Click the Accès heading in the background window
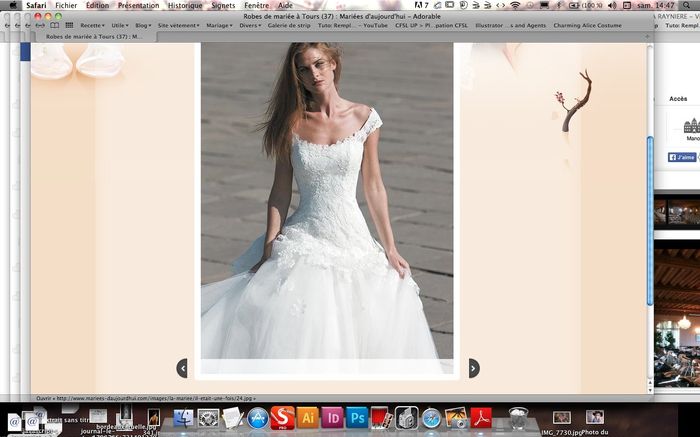The image size is (700, 437). click(x=678, y=99)
